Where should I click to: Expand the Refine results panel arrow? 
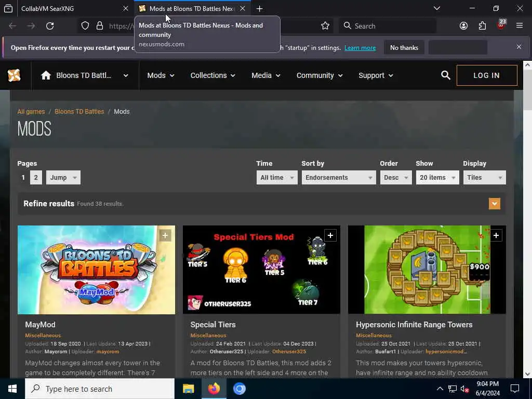pyautogui.click(x=495, y=204)
